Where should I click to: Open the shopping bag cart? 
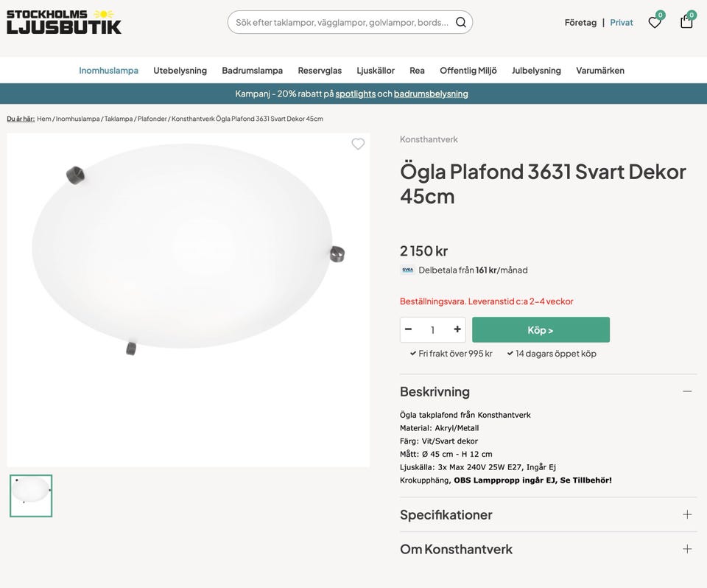[x=686, y=22]
